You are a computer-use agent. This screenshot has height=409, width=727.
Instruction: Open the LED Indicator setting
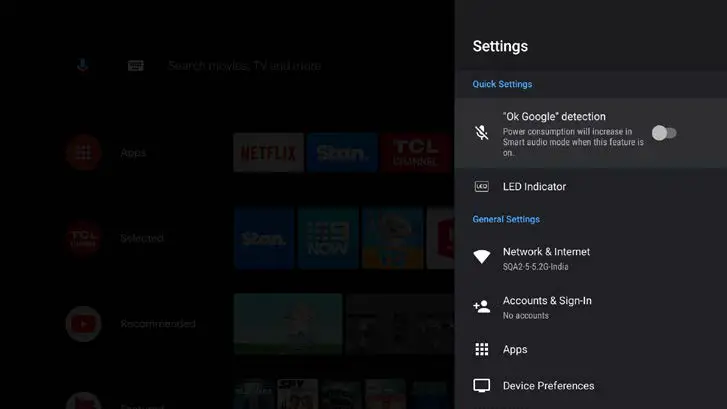coord(534,187)
